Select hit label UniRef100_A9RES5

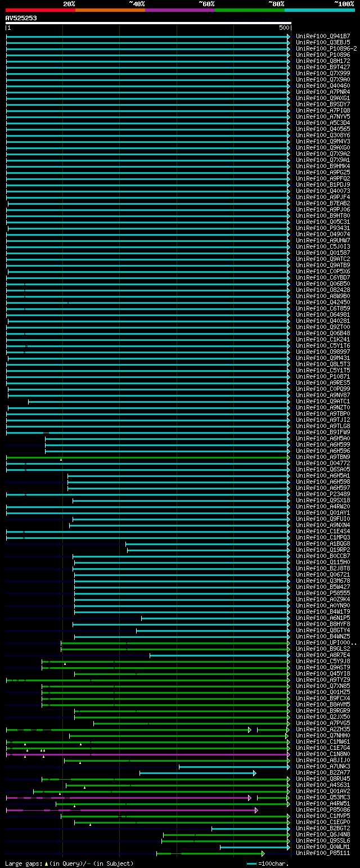323,383
